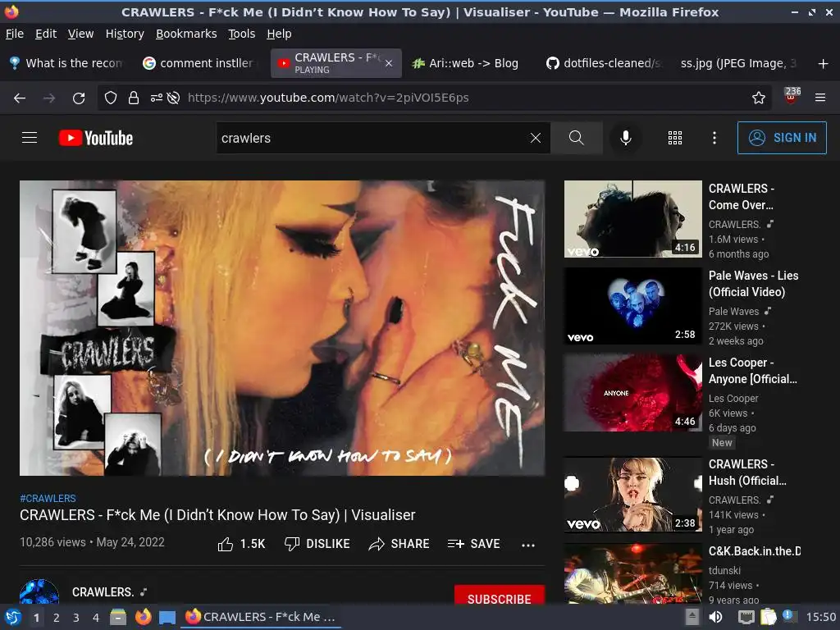Open the Help menu
This screenshot has width=840, height=630.
[x=279, y=34]
